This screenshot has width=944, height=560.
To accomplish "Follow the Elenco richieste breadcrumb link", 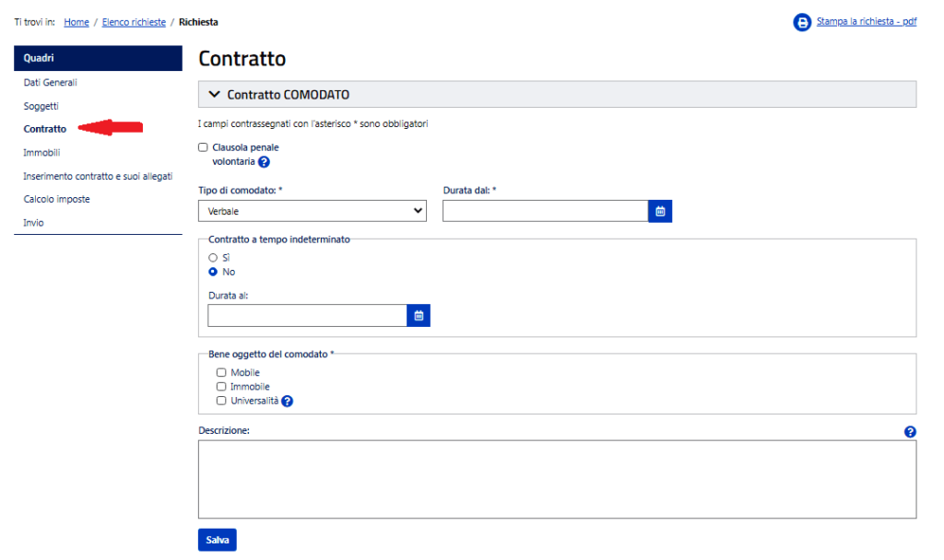I will 134,22.
